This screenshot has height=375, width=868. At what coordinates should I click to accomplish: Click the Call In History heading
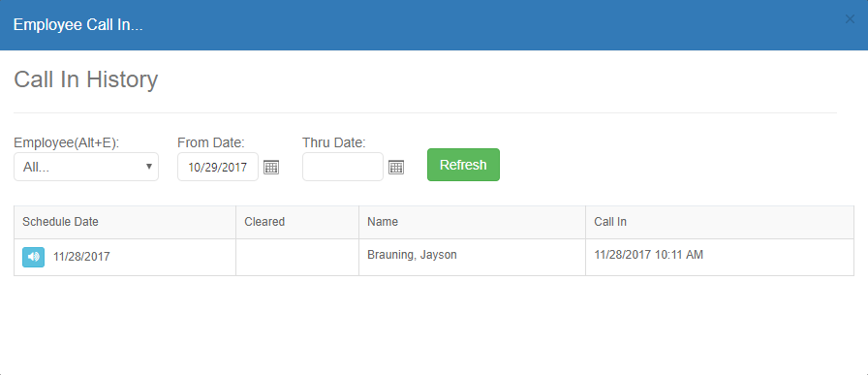[86, 79]
